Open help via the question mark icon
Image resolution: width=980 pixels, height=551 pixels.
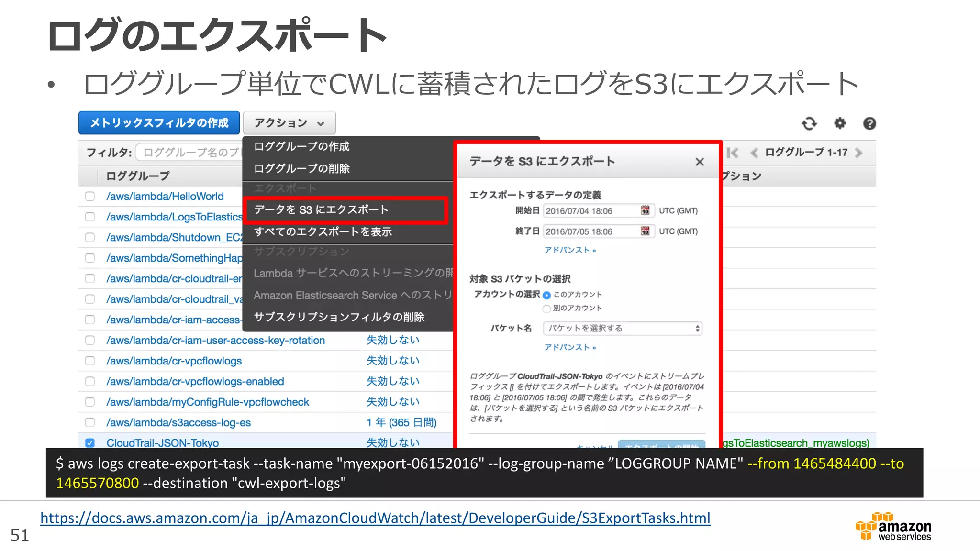869,123
